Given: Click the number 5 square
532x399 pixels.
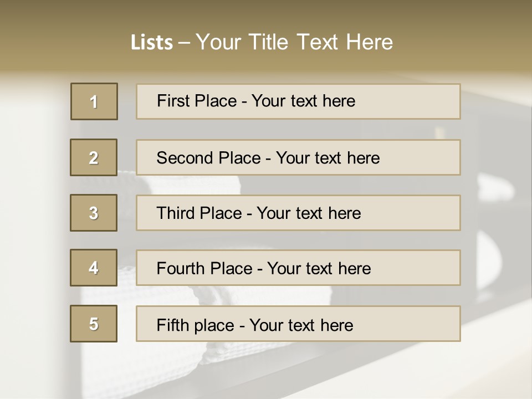Looking at the screenshot, I should click(94, 324).
